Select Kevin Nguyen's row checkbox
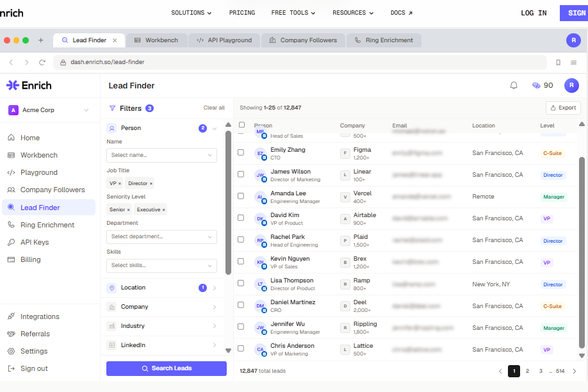 coord(241,261)
